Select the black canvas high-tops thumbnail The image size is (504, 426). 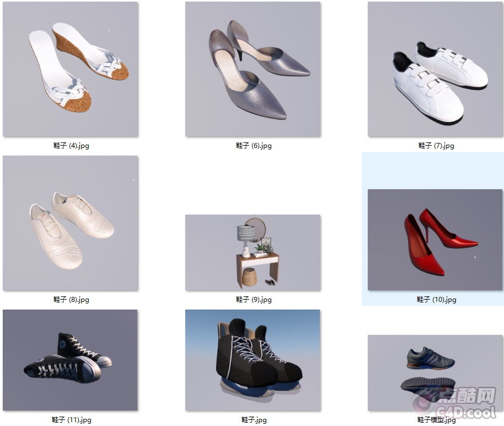70,360
